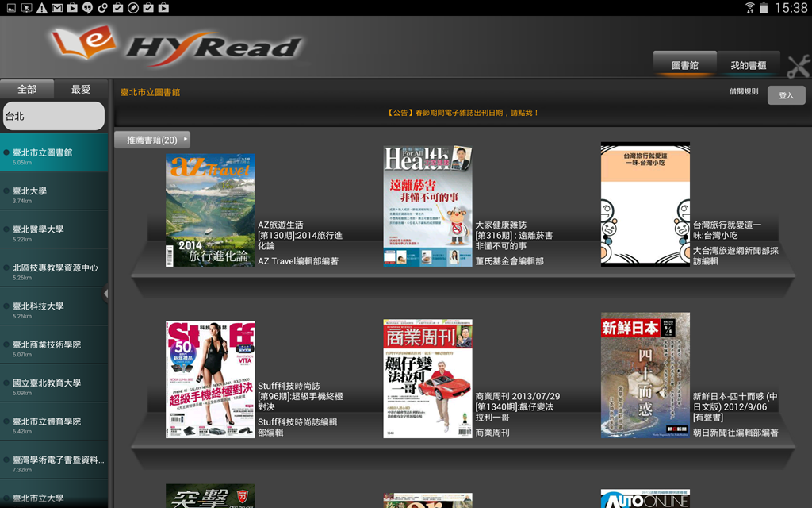
Task: Click author text 大台灣旅遊網新聞部採訪編輯
Action: point(736,256)
